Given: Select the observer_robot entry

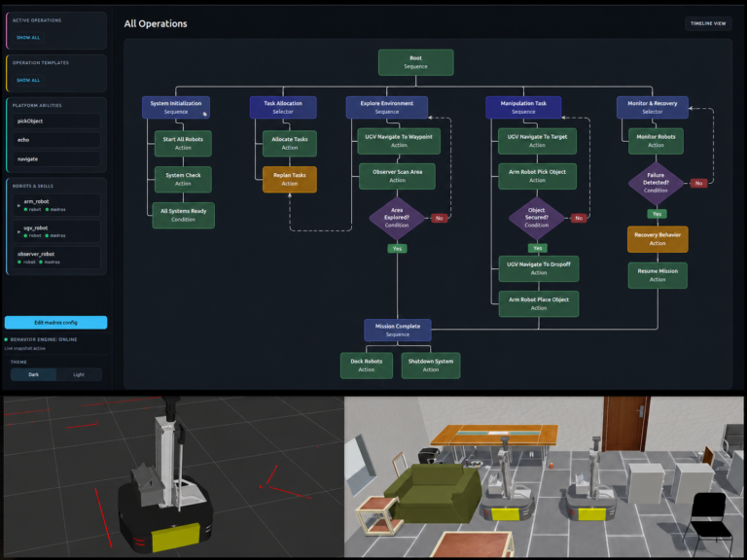Looking at the screenshot, I should pos(56,258).
